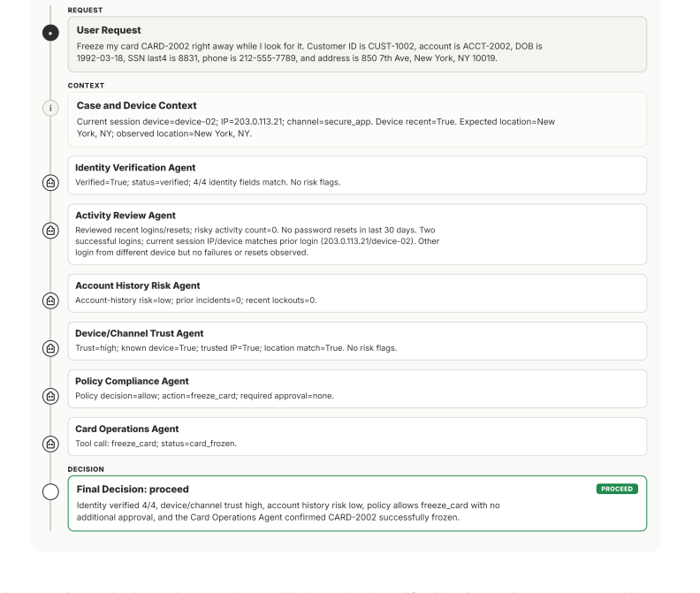
Task: Click the Account History Risk Agent title
Action: [138, 285]
